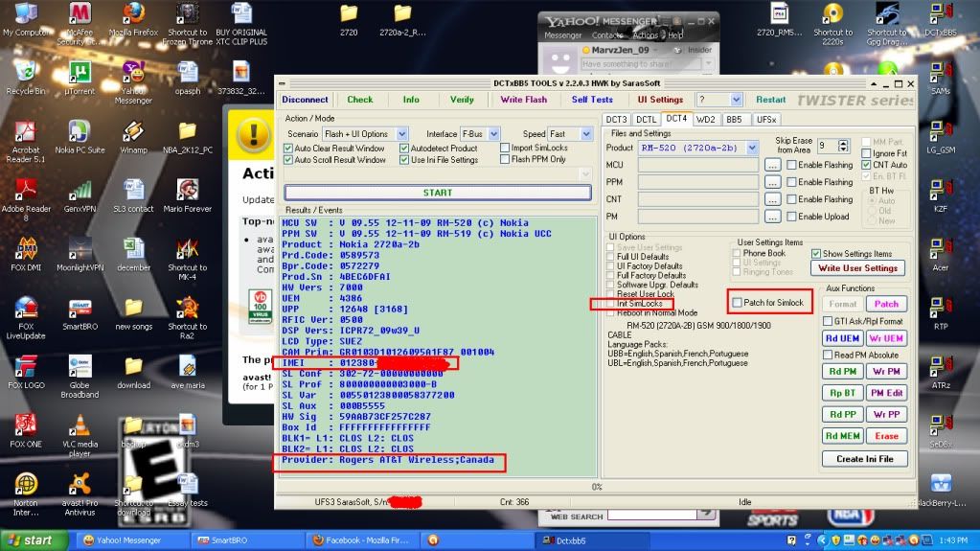Screen dimensions: 980x551
Task: Open the Yahoo Messenger desktop icon
Action: [133, 81]
